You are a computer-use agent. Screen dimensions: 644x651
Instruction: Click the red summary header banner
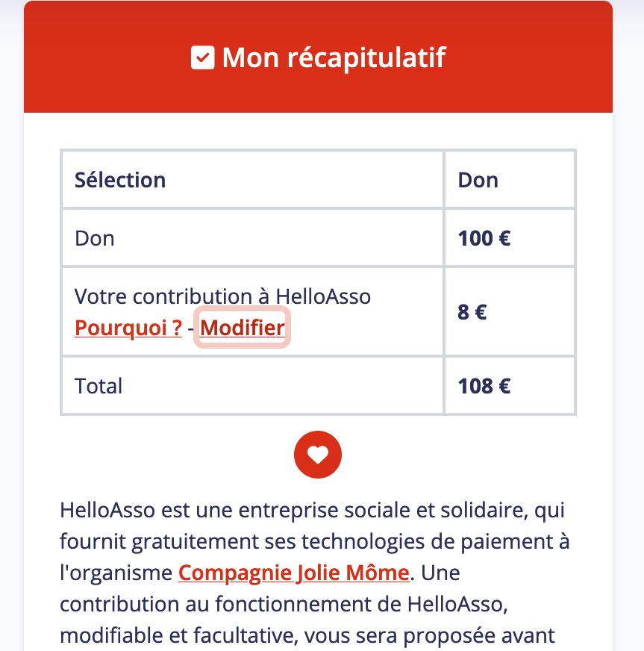point(318,57)
